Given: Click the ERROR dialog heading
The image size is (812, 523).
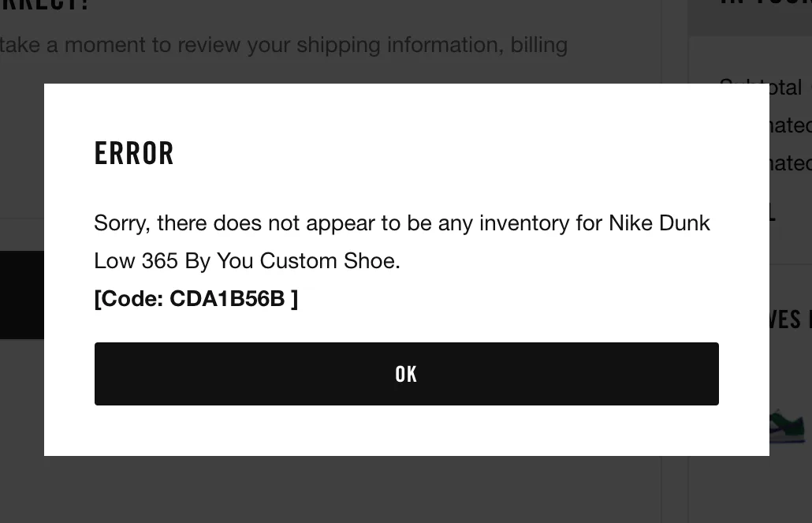Looking at the screenshot, I should pos(134,152).
